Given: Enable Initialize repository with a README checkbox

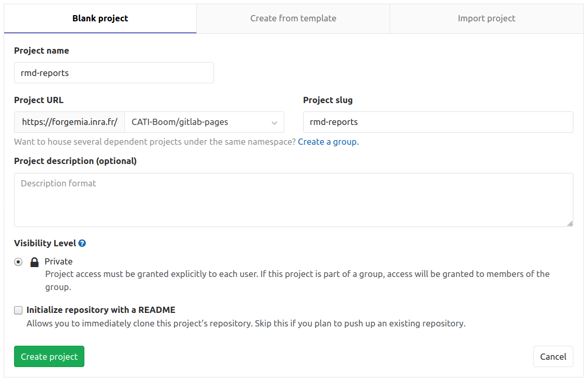Looking at the screenshot, I should click(x=18, y=310).
